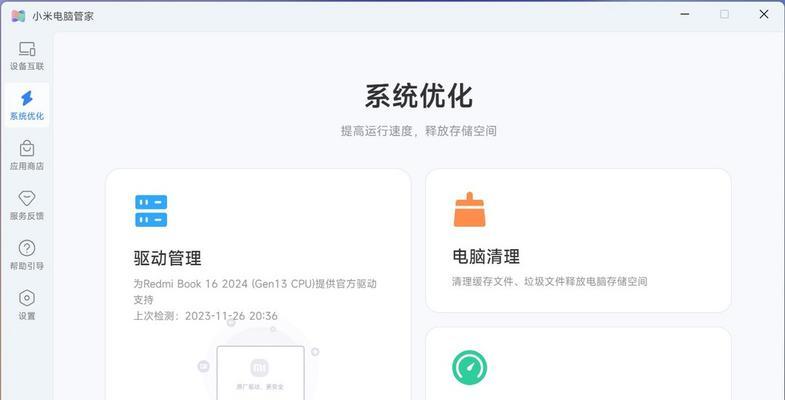Open the 帮助引导 question mark icon
This screenshot has width=785, height=400.
(x=27, y=248)
